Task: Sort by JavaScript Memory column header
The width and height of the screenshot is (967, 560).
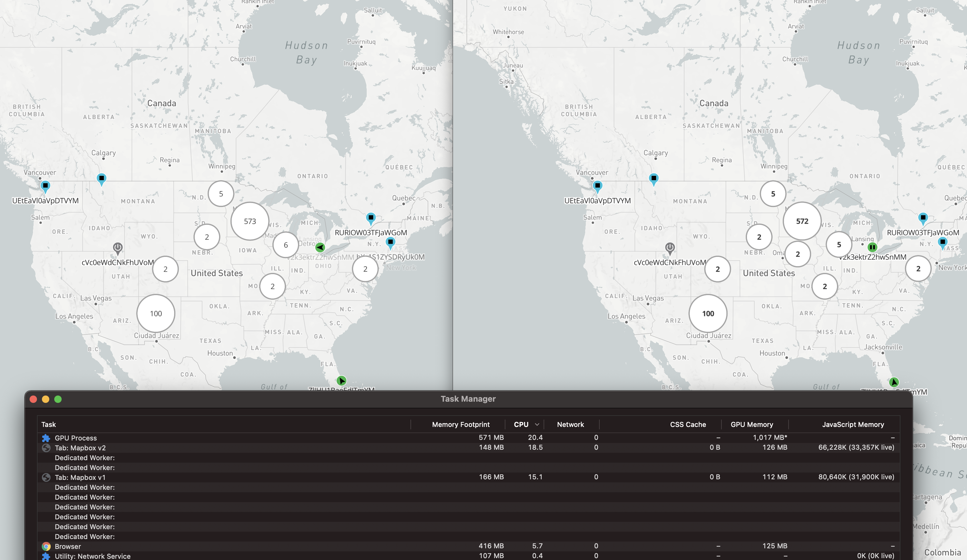Action: tap(853, 424)
